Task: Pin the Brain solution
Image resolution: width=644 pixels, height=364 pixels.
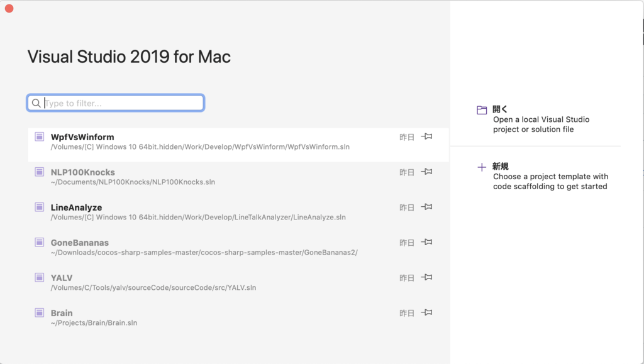Action: coord(427,312)
